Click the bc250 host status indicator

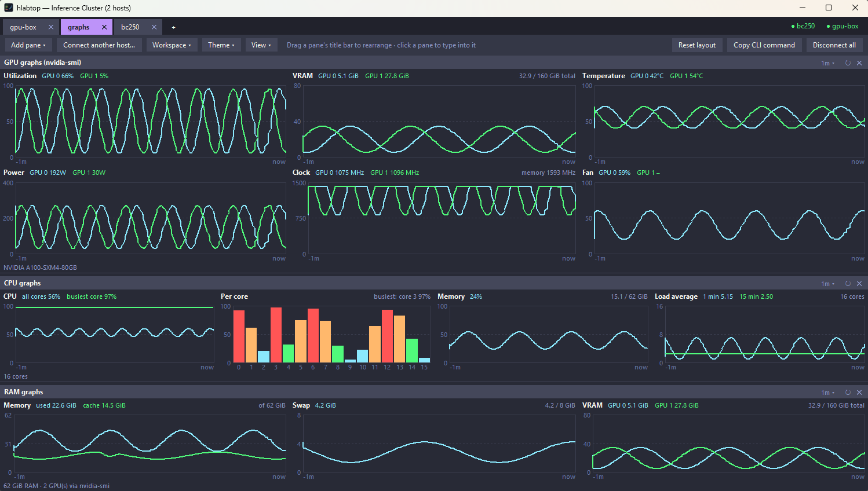(x=803, y=26)
